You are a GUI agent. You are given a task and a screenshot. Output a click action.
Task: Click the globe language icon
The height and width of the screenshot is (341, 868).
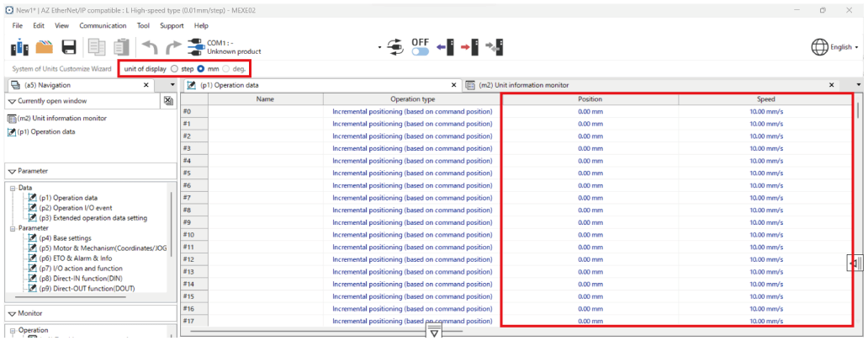pos(819,47)
